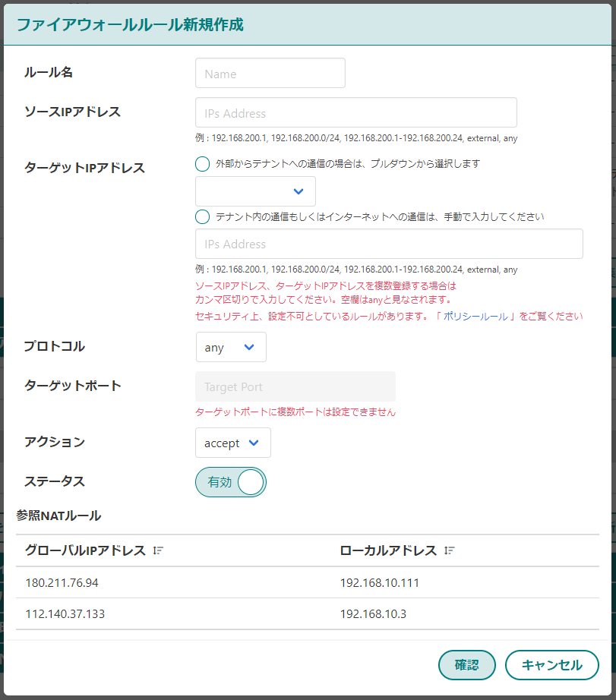616x700 pixels.
Task: Click the disabled Target Port field
Action: tap(295, 386)
